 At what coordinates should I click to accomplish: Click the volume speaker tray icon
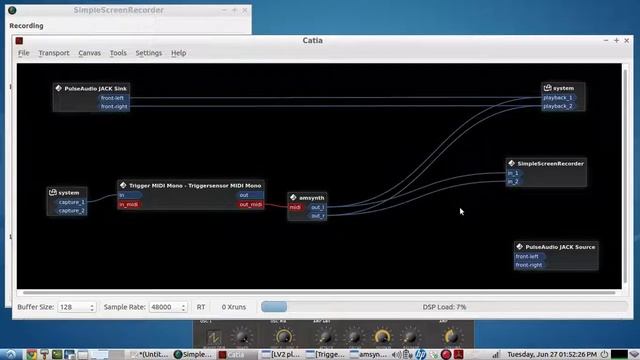pos(396,355)
